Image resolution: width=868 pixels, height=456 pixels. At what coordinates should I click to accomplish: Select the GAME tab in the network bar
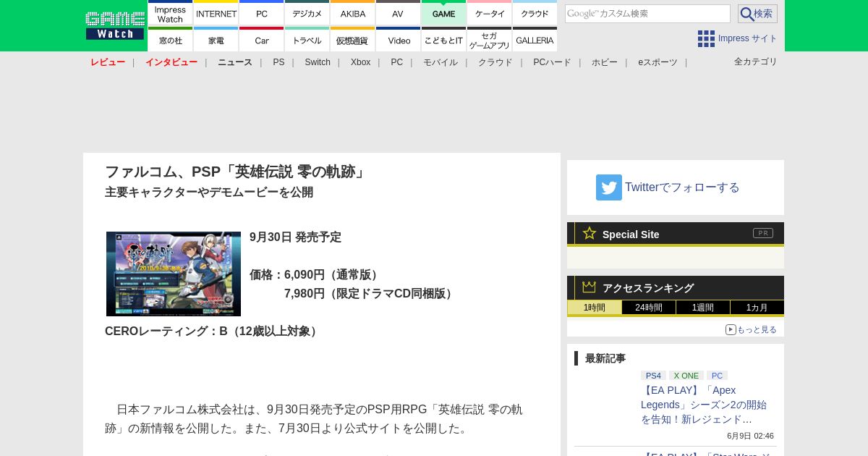[x=443, y=13]
